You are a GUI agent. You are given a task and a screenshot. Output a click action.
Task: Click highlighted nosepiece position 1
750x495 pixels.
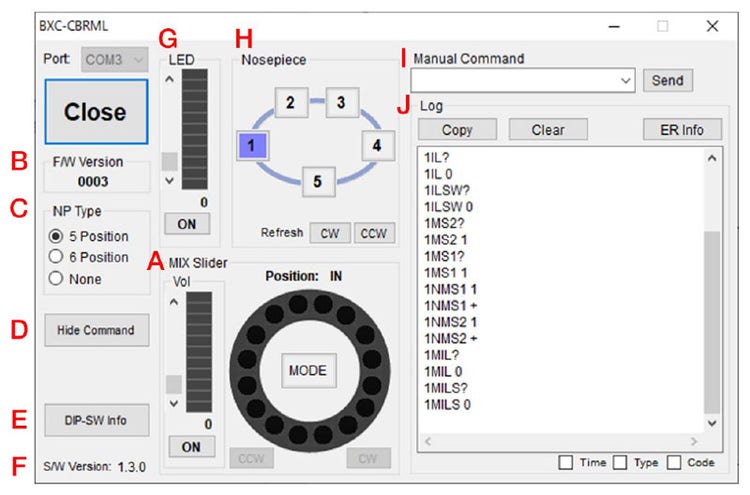point(253,146)
